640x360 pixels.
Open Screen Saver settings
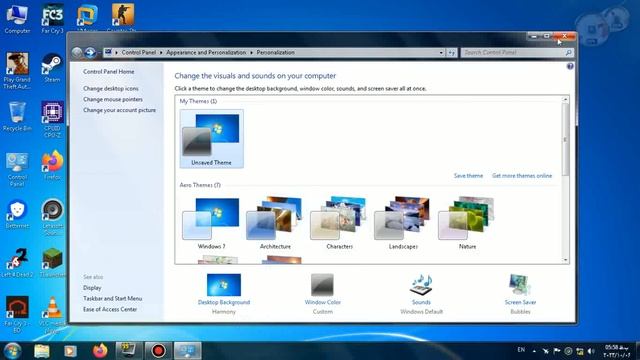tap(520, 293)
